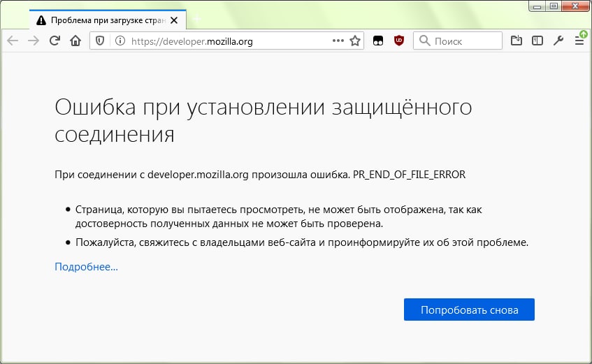
Task: Show site information circle icon
Action: pos(120,41)
